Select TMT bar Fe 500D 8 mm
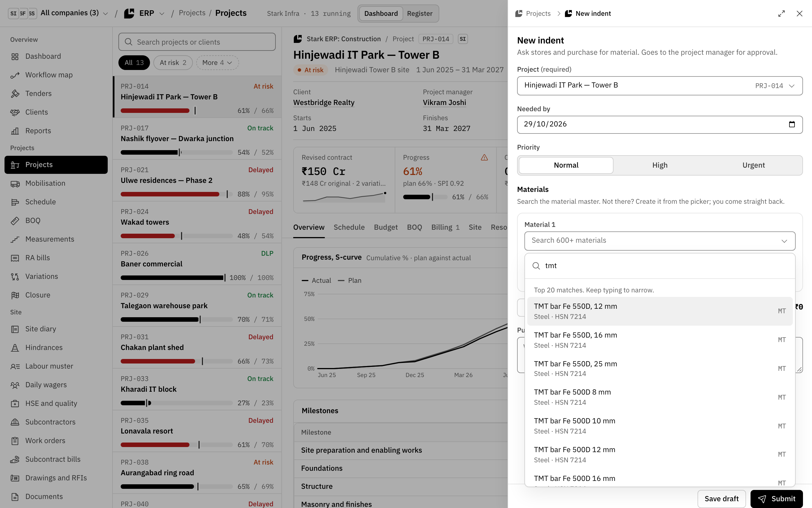Viewport: 812px width, 508px height. (x=660, y=397)
